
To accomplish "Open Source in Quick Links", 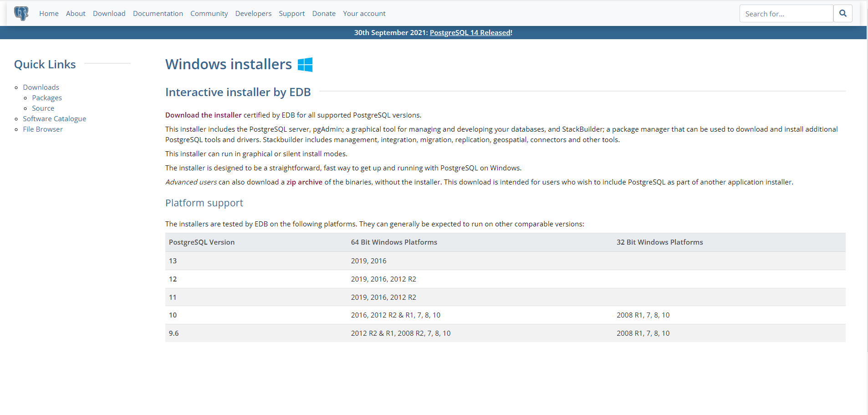I will tap(43, 108).
